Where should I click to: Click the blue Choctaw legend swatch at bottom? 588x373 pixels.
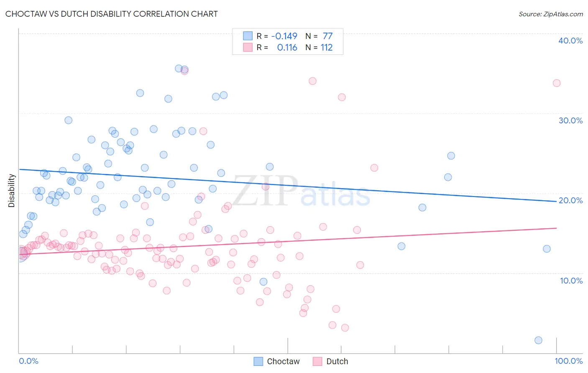tap(258, 361)
